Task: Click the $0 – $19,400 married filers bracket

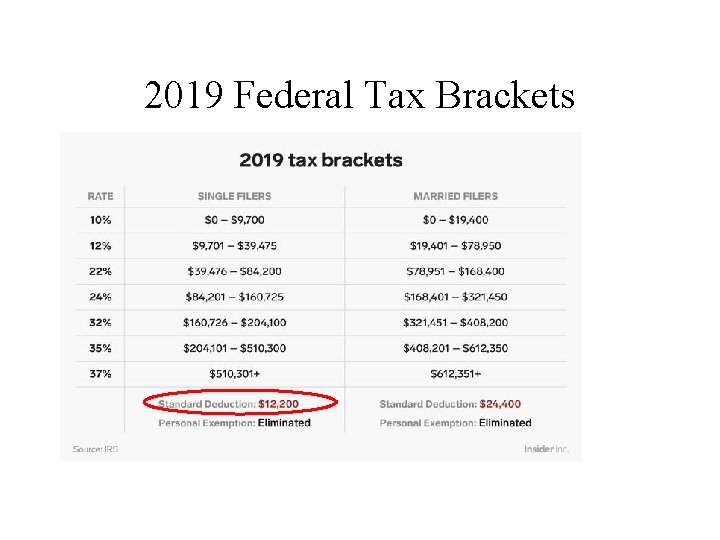Action: [x=455, y=220]
